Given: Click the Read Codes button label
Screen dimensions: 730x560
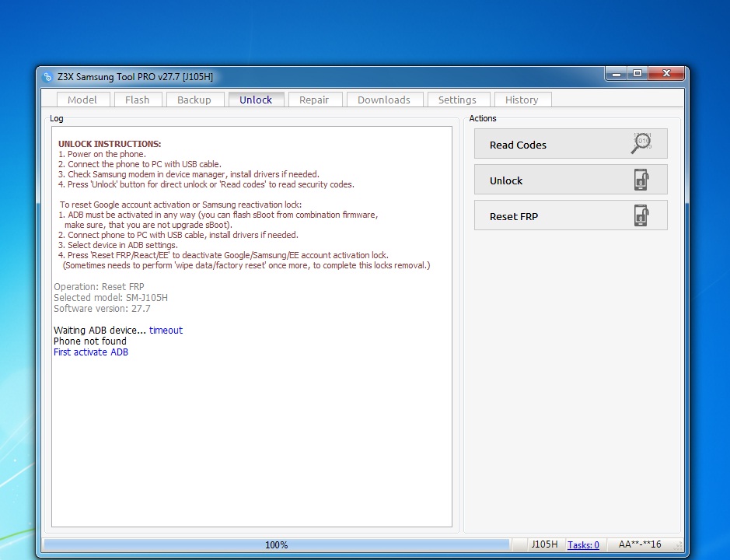Looking at the screenshot, I should 519,145.
